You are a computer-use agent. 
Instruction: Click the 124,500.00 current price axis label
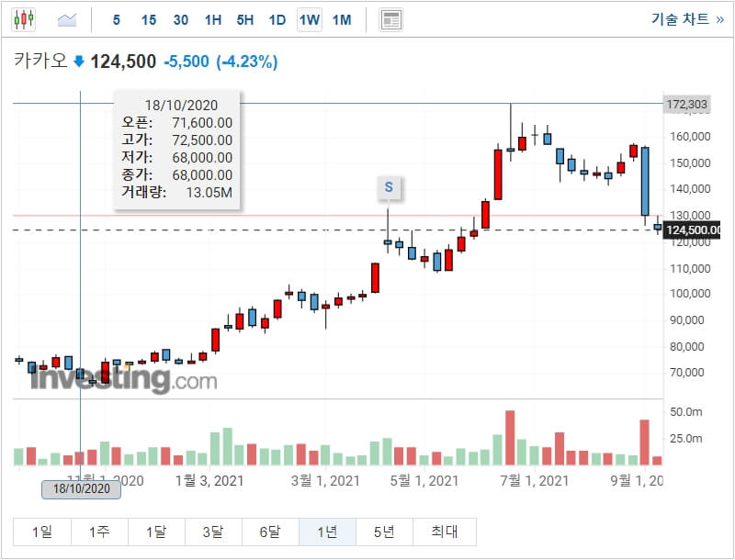coord(692,230)
